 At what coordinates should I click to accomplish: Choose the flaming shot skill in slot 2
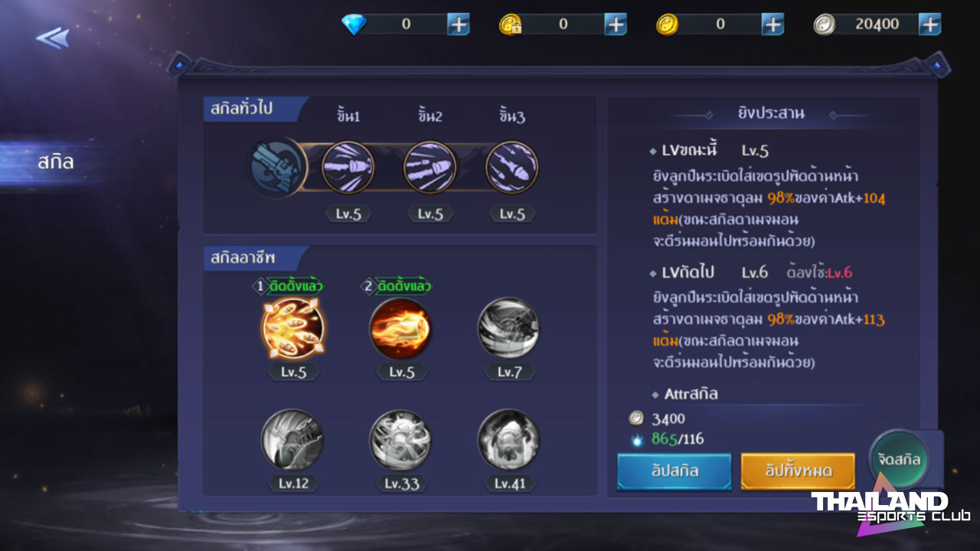coord(400,328)
